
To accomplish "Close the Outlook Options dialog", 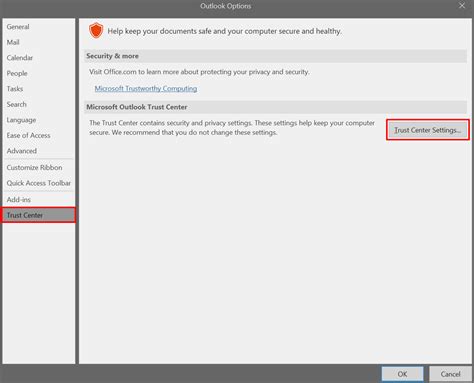I will [462, 6].
